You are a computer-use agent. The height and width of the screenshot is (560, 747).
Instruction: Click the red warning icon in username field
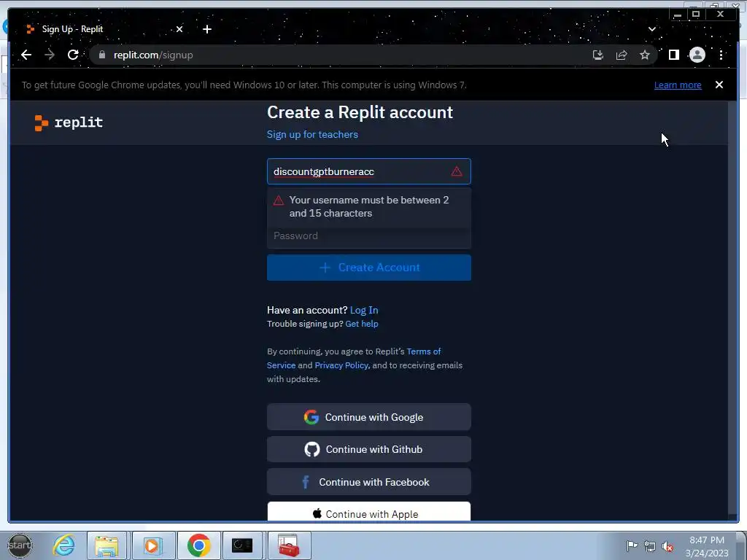tap(457, 171)
